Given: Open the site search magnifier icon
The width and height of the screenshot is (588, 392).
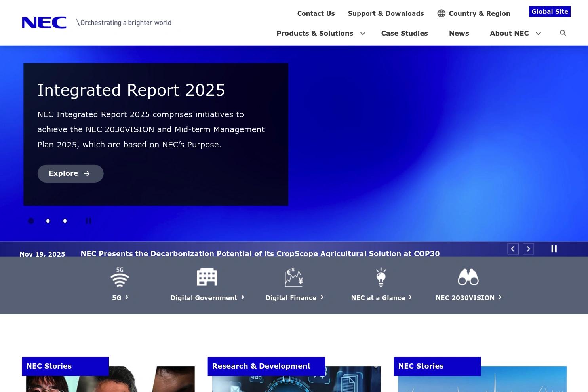Looking at the screenshot, I should click(563, 33).
